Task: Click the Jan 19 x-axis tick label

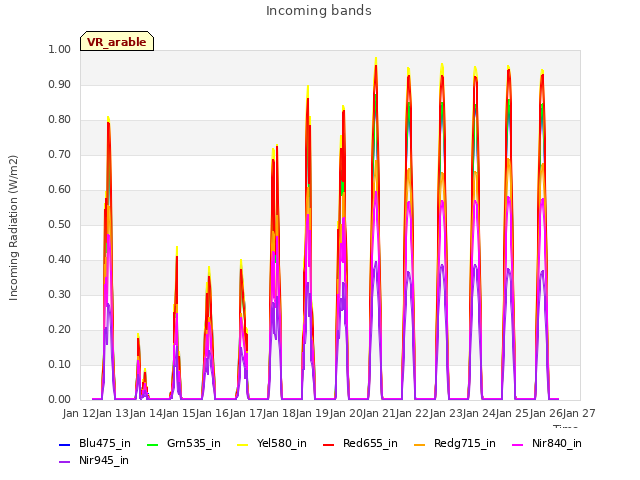Action: click(x=312, y=413)
